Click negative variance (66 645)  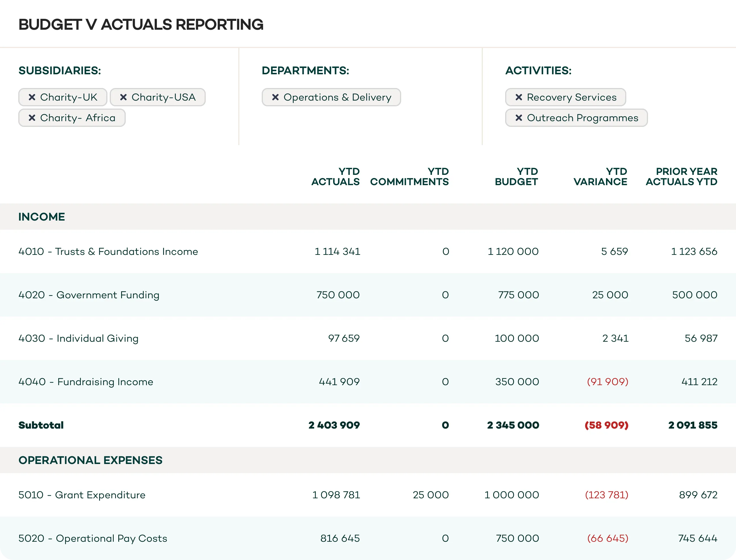click(x=608, y=538)
